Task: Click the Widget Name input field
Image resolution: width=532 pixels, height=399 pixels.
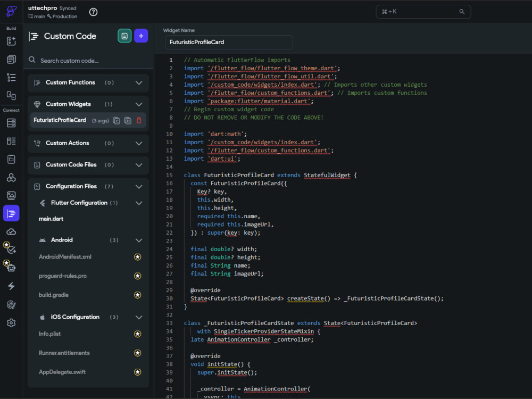Action: [x=229, y=43]
